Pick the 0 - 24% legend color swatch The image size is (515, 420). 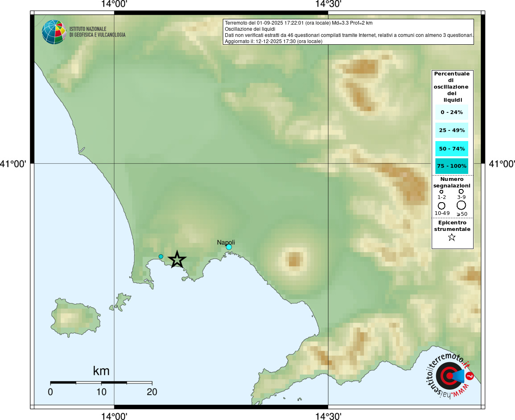pos(451,112)
